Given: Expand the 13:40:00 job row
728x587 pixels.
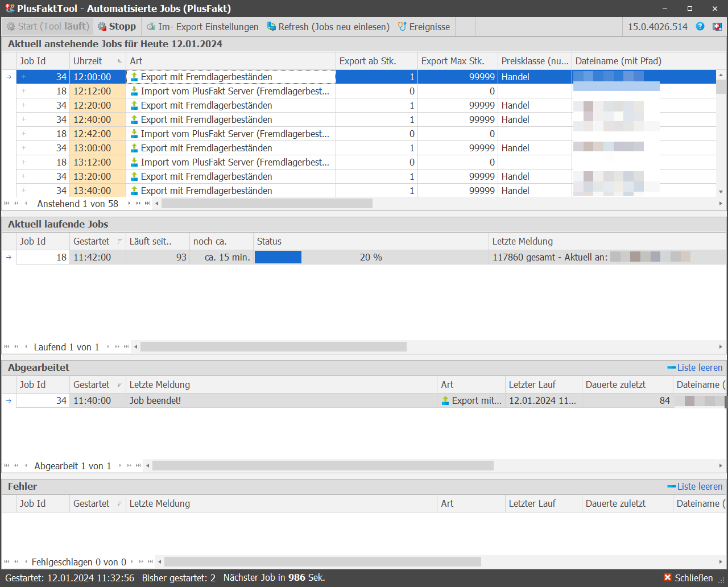Looking at the screenshot, I should 23,191.
